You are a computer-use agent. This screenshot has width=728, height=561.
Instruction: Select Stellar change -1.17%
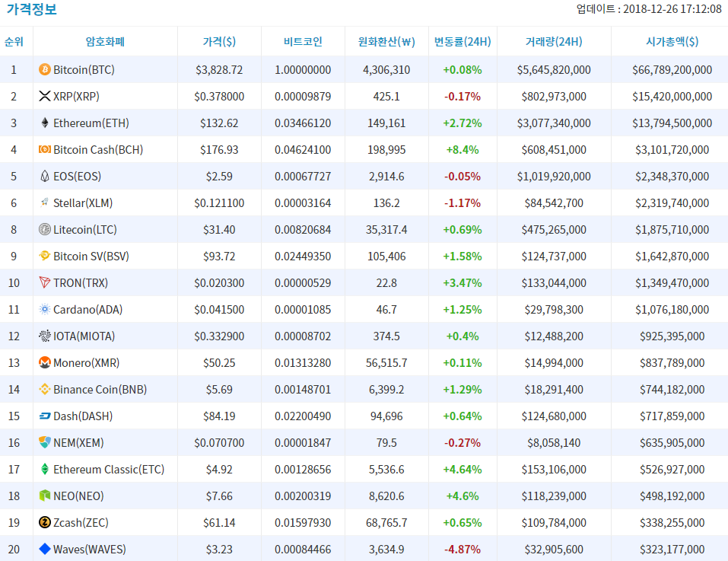[x=463, y=203]
